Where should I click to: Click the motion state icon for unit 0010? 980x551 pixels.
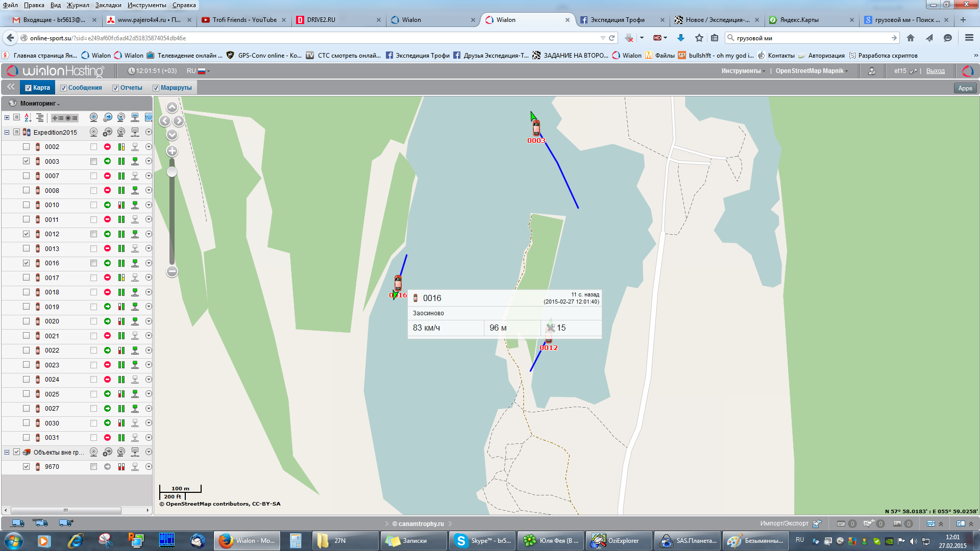(107, 205)
